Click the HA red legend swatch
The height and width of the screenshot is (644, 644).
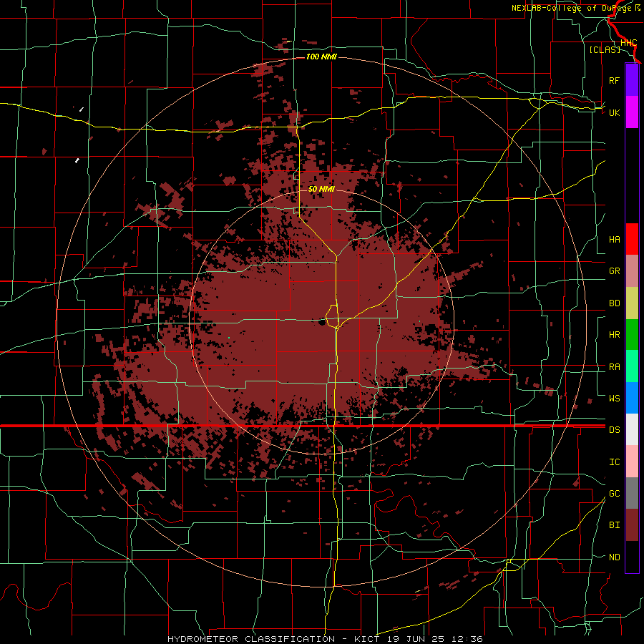pyautogui.click(x=632, y=239)
